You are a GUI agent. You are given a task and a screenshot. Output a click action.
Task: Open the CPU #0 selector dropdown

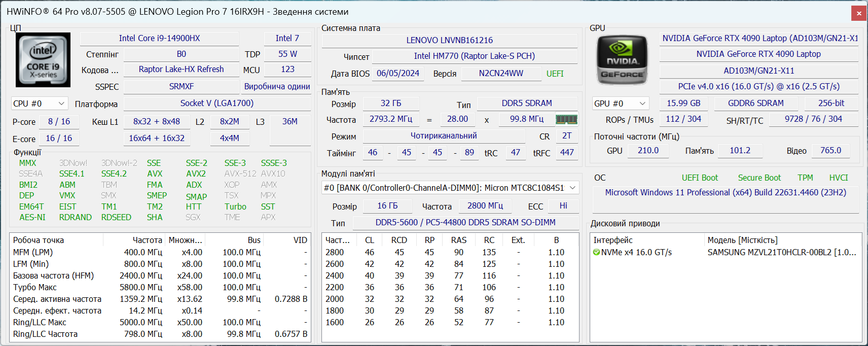(x=40, y=103)
